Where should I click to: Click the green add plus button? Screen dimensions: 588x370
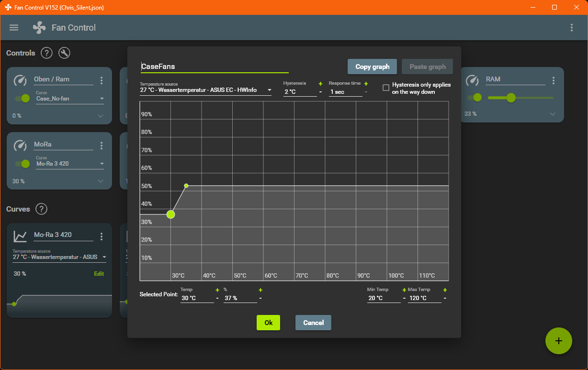click(559, 341)
